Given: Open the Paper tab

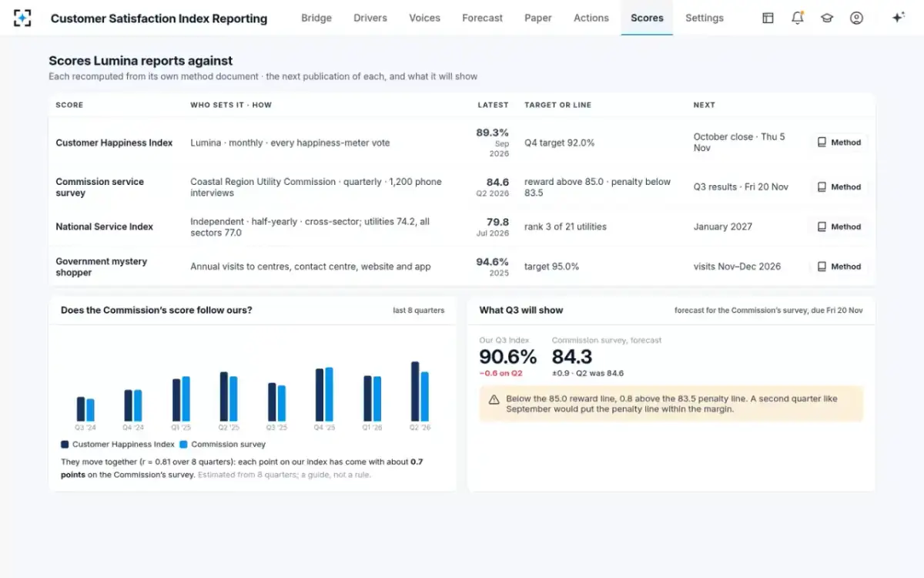Looking at the screenshot, I should tap(538, 18).
